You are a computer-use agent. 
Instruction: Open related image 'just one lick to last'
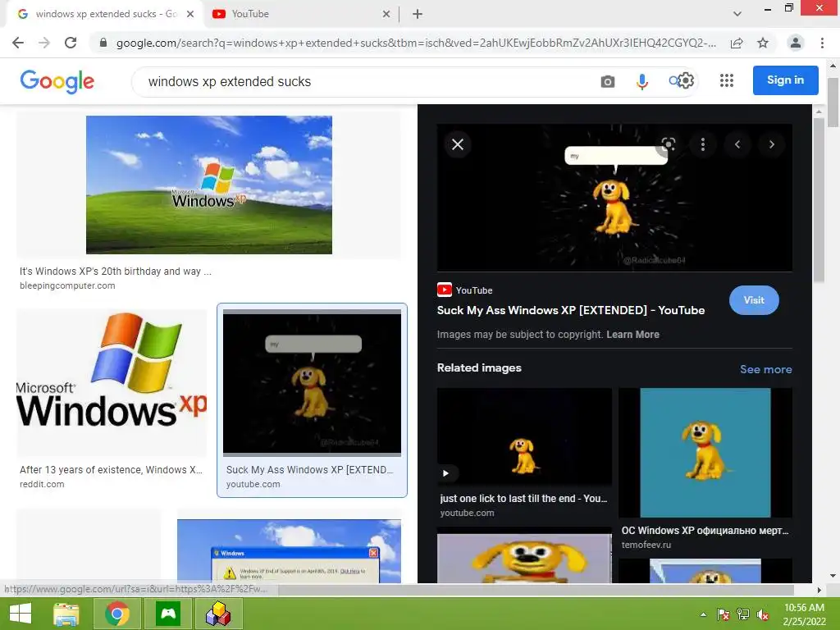tap(524, 436)
